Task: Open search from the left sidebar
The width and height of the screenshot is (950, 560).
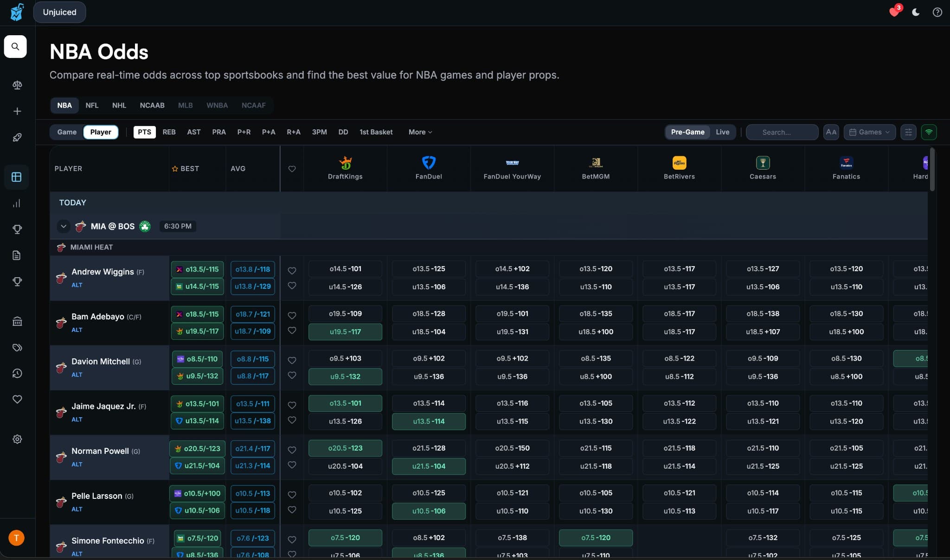Action: pyautogui.click(x=16, y=46)
